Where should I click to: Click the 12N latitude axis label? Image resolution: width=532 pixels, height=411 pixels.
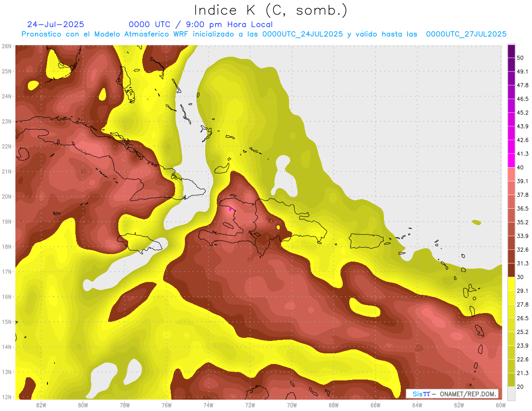pos(7,397)
